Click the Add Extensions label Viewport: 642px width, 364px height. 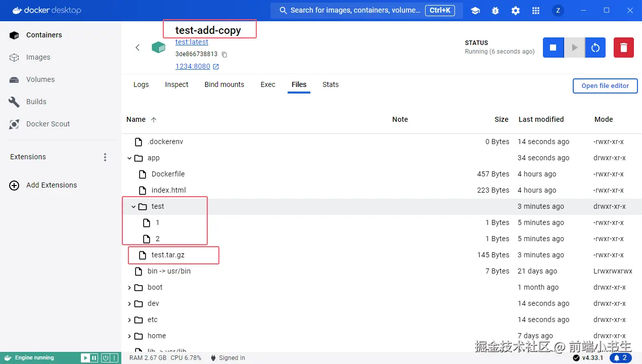point(52,185)
